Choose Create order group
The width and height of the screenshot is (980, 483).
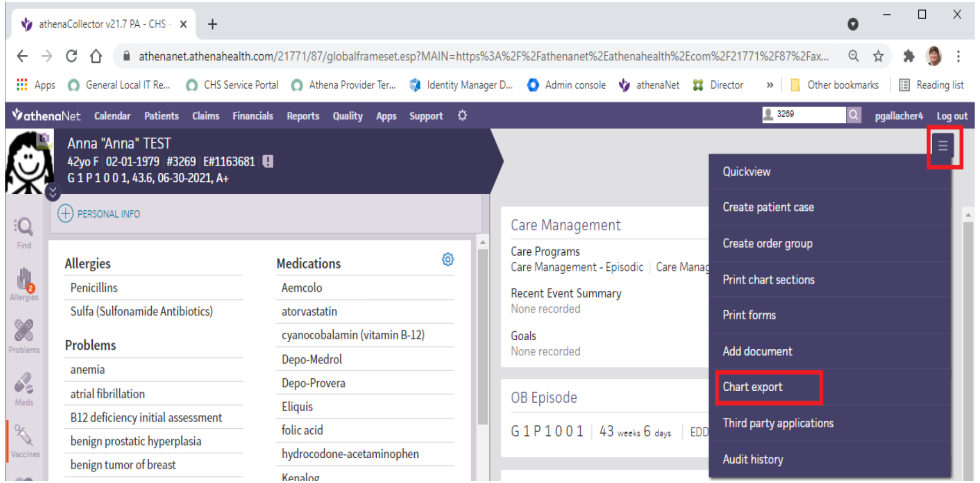pyautogui.click(x=830, y=243)
